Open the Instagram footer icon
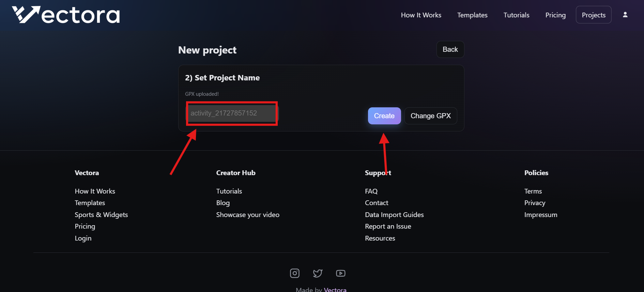644x292 pixels. (x=295, y=273)
